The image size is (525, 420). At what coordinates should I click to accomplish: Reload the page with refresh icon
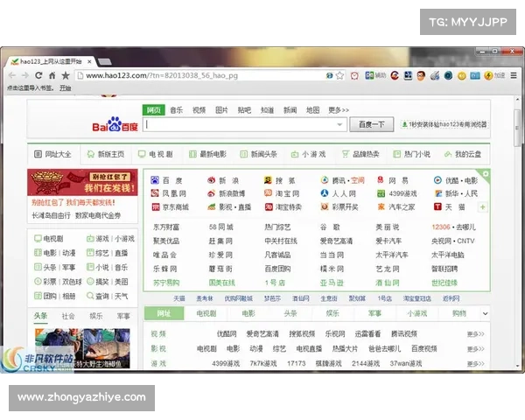(38, 75)
